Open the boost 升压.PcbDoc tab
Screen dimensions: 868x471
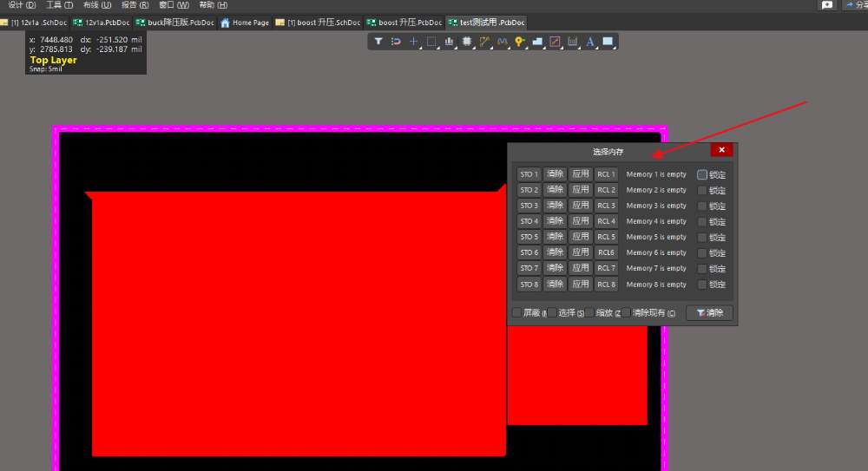[404, 23]
